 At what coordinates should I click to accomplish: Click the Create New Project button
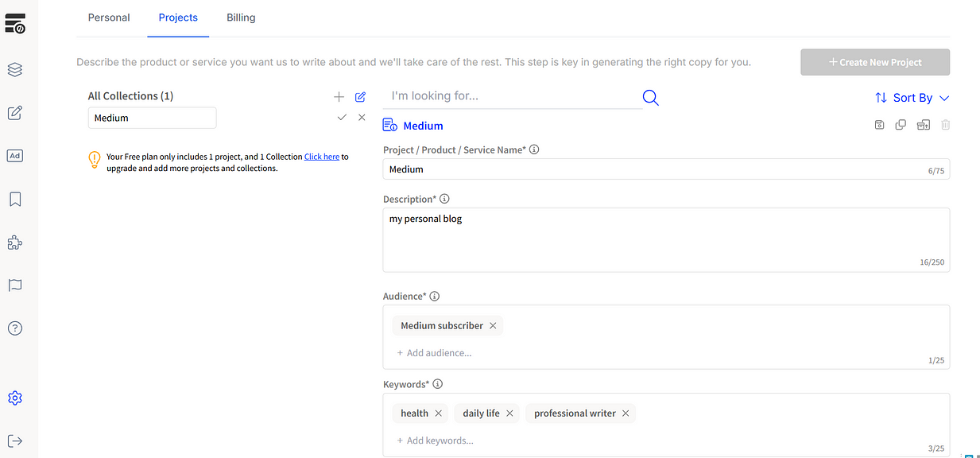tap(874, 62)
